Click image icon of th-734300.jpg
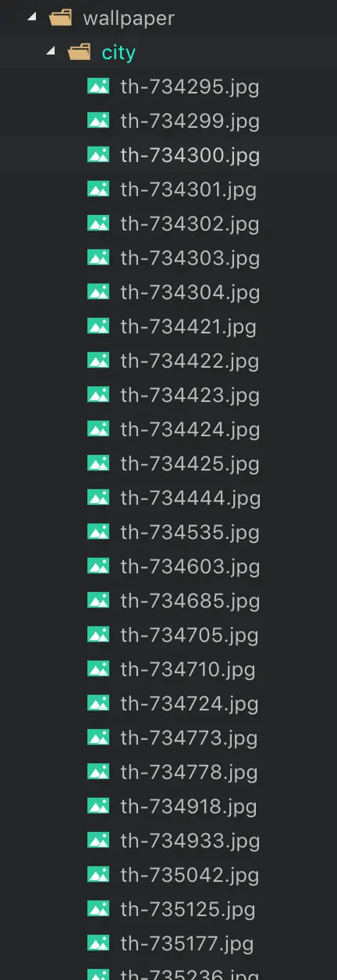This screenshot has height=980, width=337. pos(98,155)
